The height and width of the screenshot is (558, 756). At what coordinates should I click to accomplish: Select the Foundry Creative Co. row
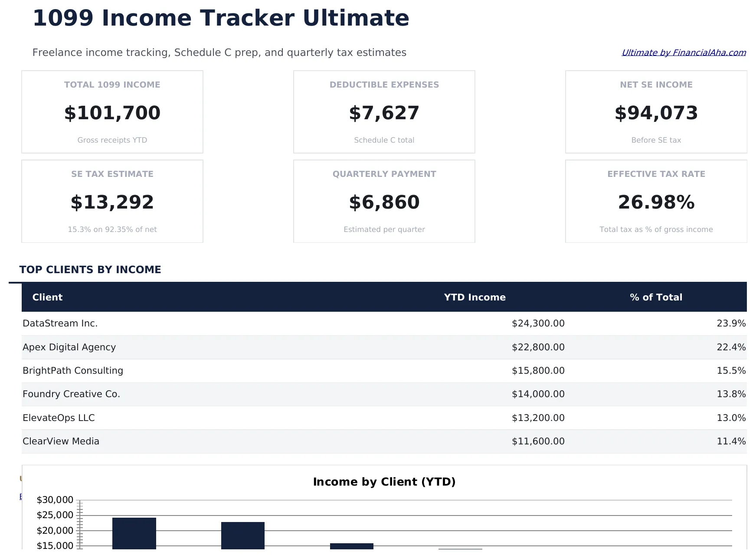tap(260, 394)
